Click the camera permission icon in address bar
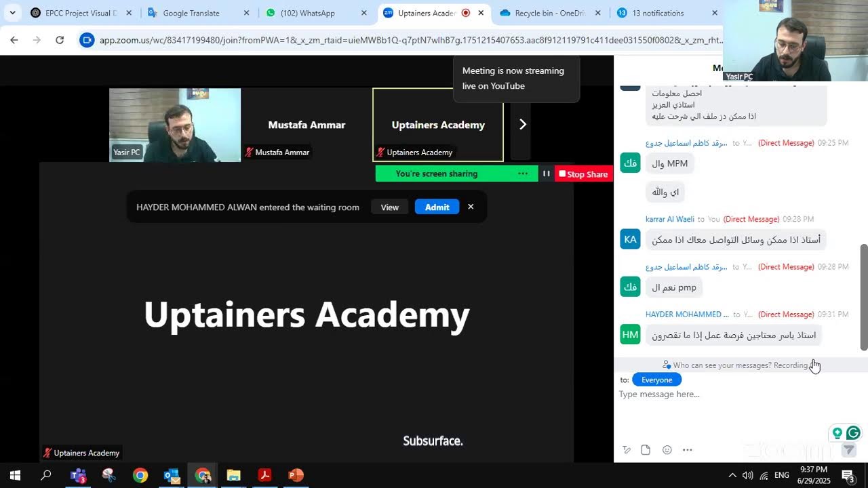 [x=87, y=40]
